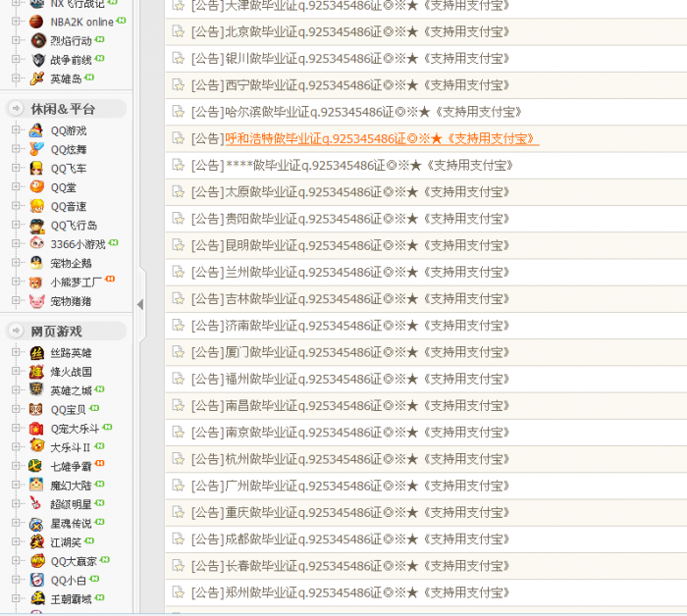Click the QQ大赢家 icon
687x616 pixels.
point(36,561)
